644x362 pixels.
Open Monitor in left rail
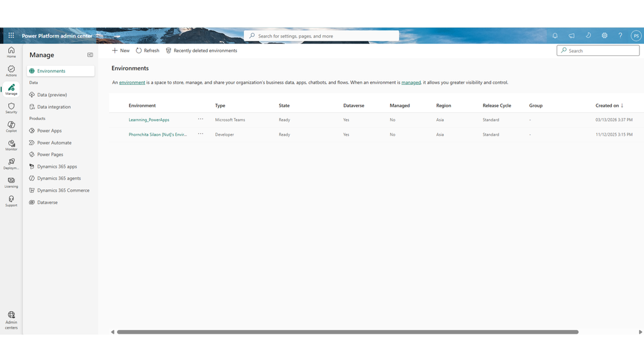point(11,145)
